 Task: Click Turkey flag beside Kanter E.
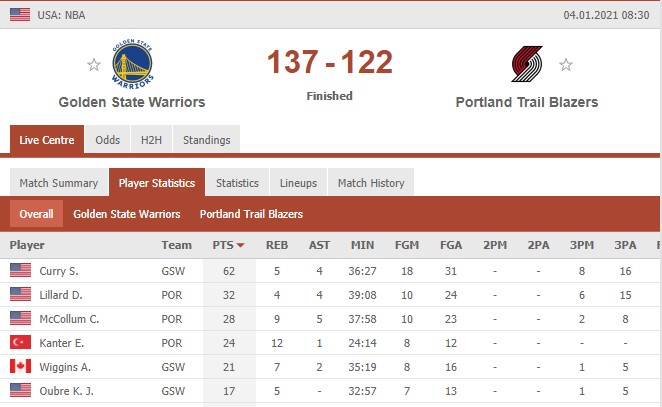click(20, 342)
